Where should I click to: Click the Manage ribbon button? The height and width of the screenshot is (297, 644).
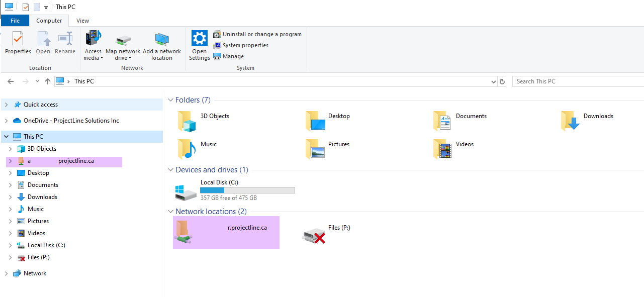(229, 56)
